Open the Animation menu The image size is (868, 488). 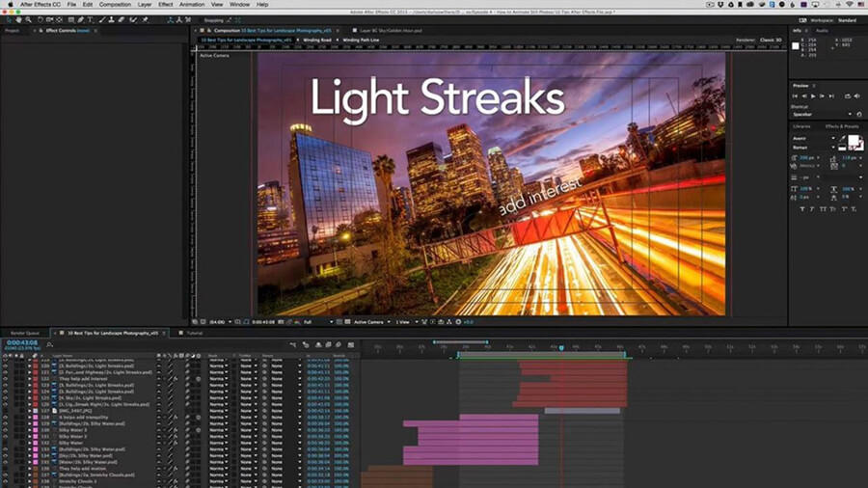[x=192, y=5]
